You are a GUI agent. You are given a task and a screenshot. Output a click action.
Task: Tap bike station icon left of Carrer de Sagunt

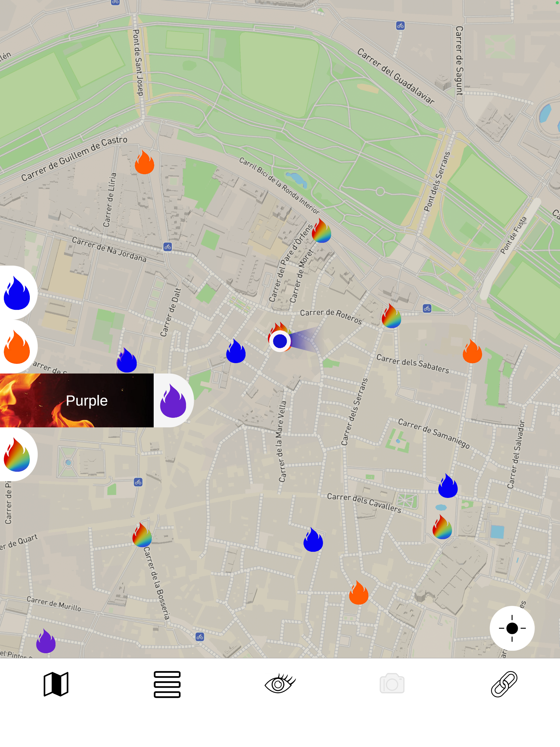point(400,26)
